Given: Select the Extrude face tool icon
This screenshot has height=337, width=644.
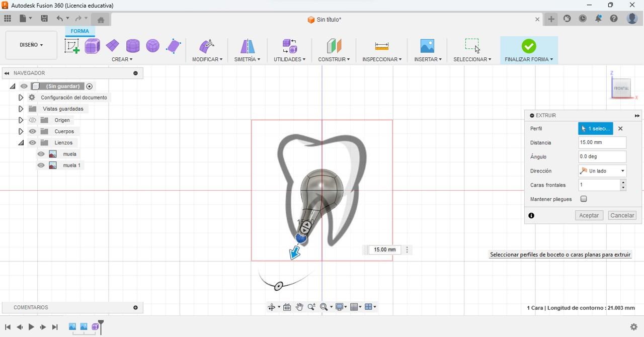Looking at the screenshot, I should 174,46.
